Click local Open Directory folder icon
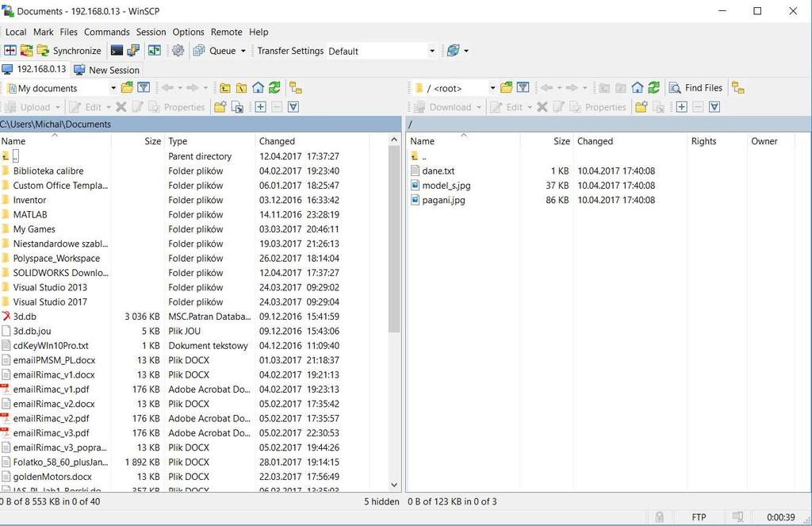 127,87
